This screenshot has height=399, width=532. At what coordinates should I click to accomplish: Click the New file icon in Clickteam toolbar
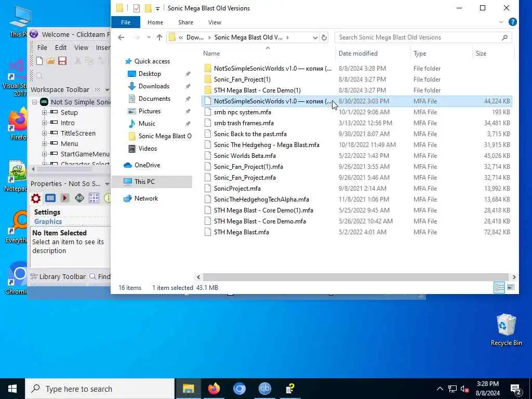(x=39, y=61)
